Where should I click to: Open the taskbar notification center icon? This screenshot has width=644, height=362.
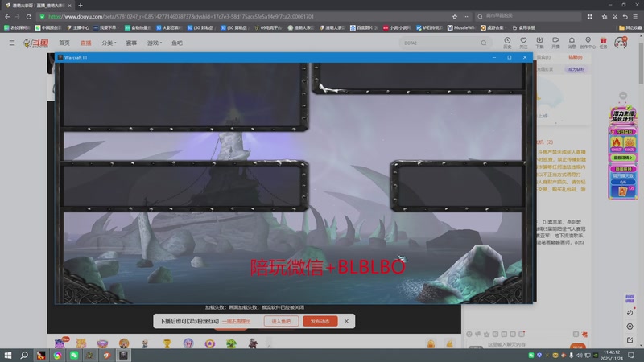click(x=631, y=355)
